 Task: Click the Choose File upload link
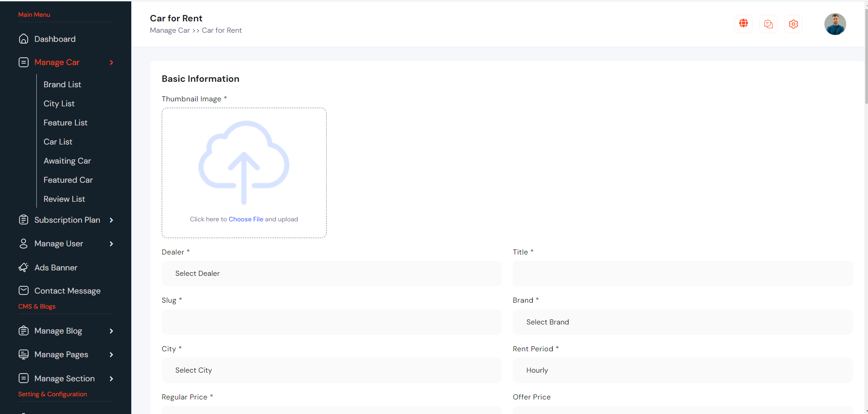(x=246, y=219)
